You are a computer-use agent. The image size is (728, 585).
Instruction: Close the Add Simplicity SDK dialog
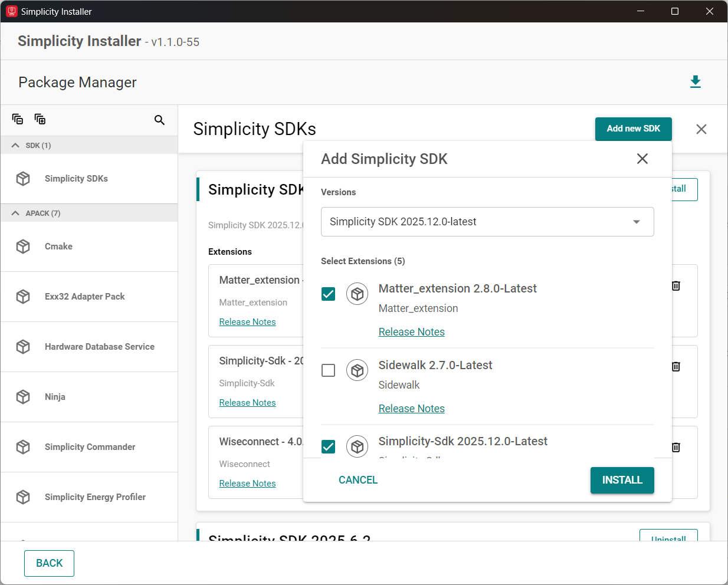tap(642, 159)
